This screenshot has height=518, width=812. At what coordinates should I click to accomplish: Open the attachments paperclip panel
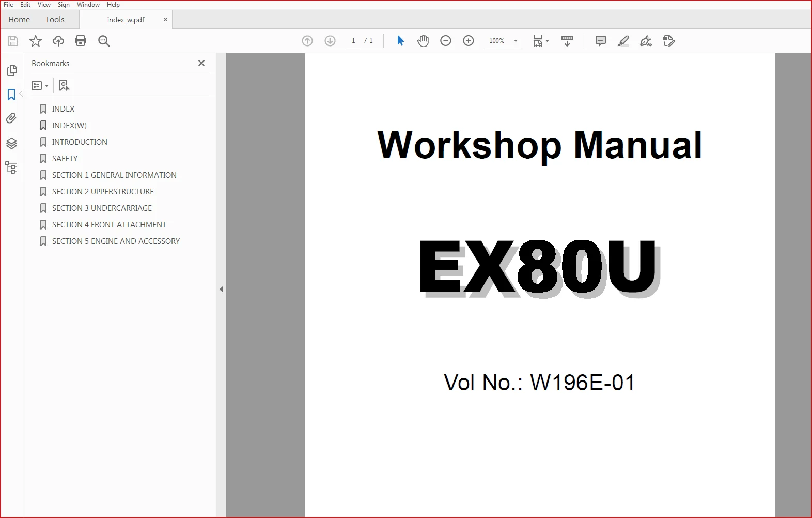click(11, 118)
